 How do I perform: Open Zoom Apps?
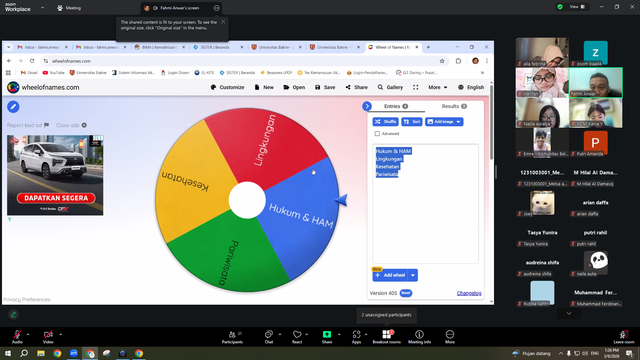tap(356, 337)
